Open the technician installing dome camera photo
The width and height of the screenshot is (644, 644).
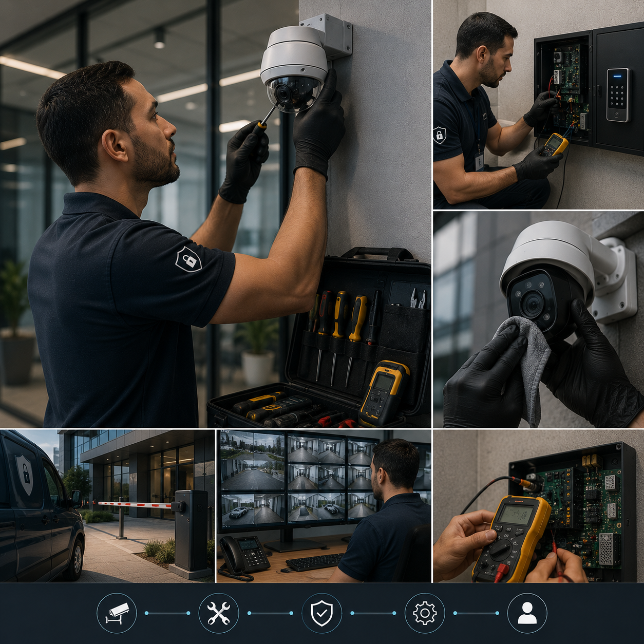click(x=215, y=214)
